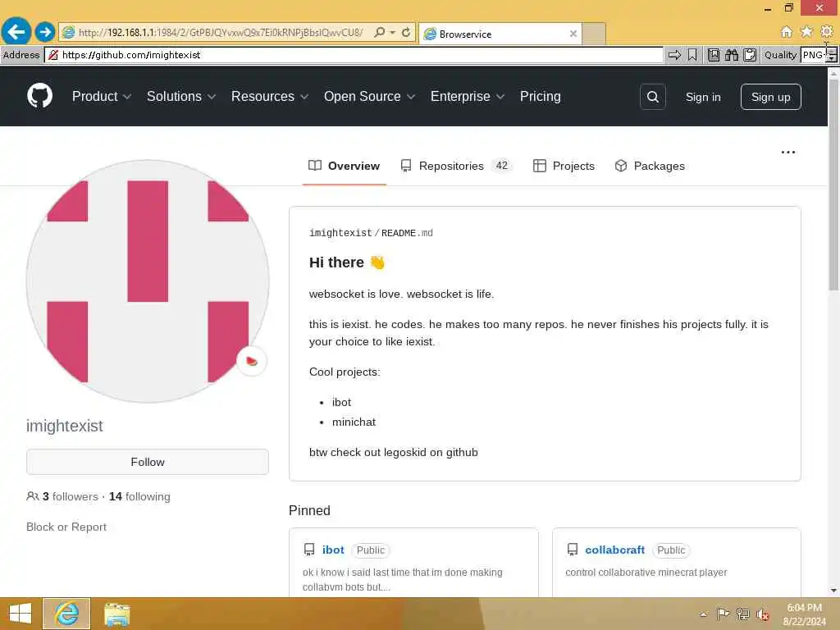Image resolution: width=840 pixels, height=630 pixels.
Task: Click the taskbar clock showing 6:04 PM
Action: [x=804, y=614]
